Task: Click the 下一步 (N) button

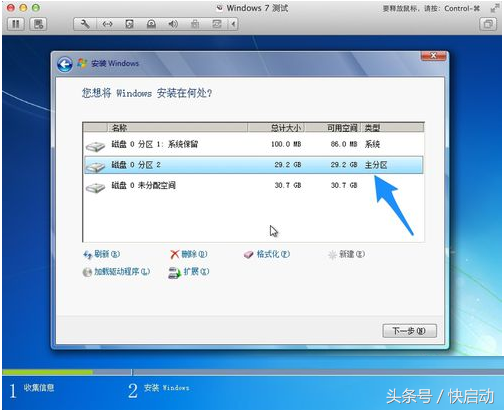Action: (x=409, y=331)
